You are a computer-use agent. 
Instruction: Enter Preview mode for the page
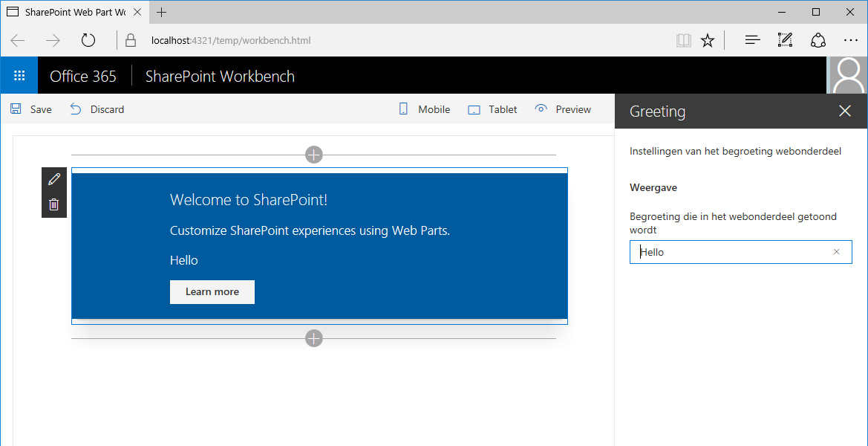[562, 109]
